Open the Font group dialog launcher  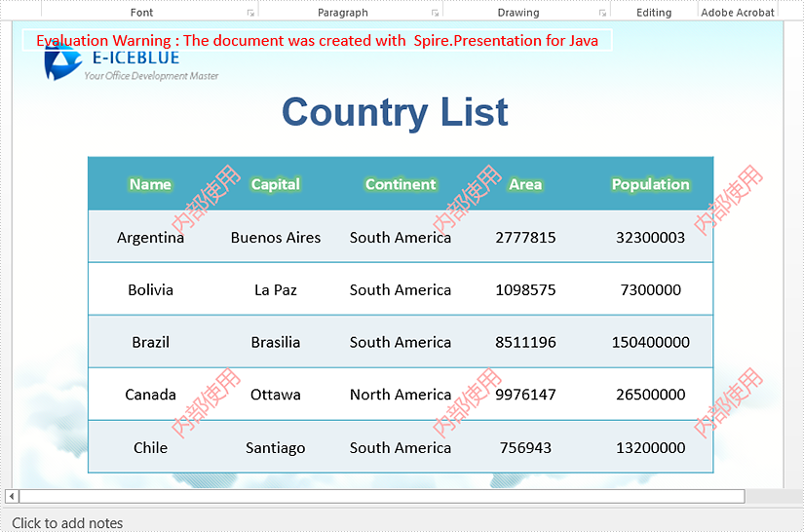point(250,13)
